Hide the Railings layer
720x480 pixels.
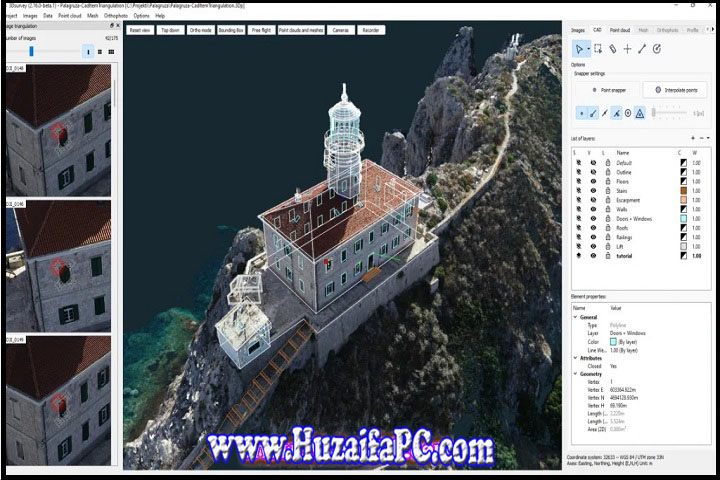click(593, 237)
